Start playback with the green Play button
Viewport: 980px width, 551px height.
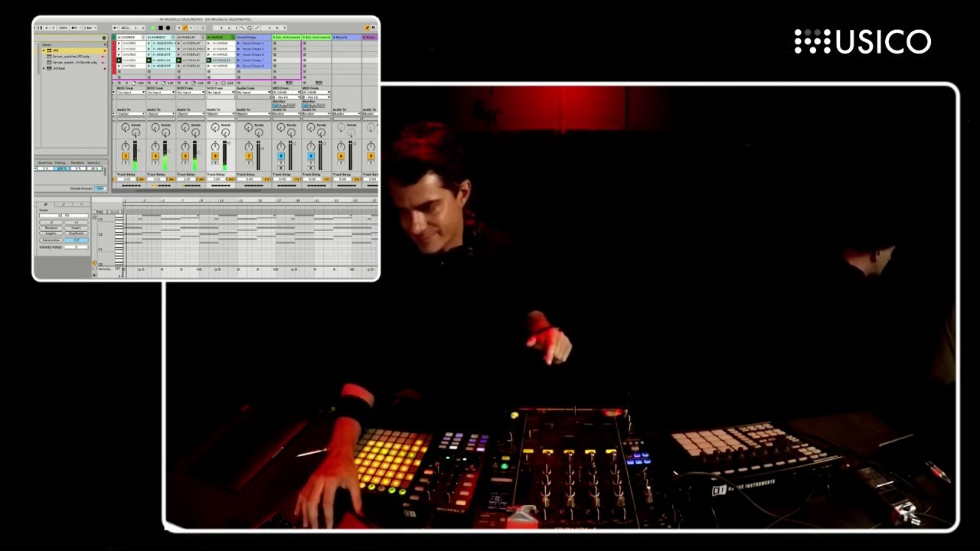(153, 28)
